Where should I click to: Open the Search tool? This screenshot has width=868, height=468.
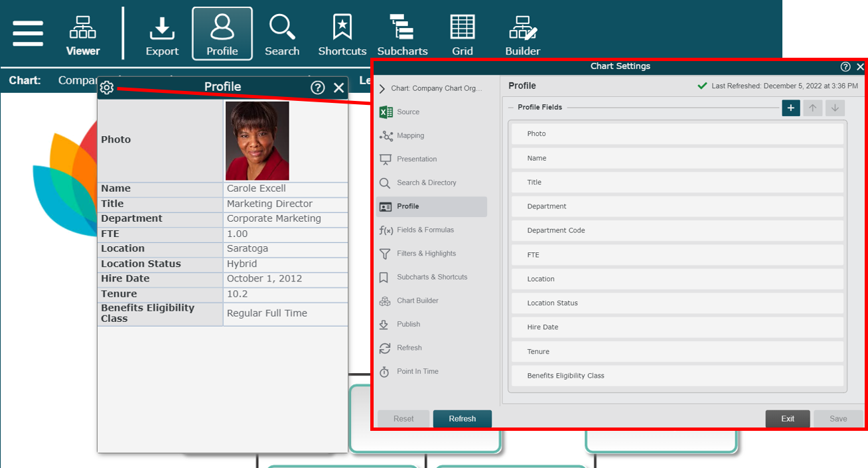pyautogui.click(x=282, y=35)
